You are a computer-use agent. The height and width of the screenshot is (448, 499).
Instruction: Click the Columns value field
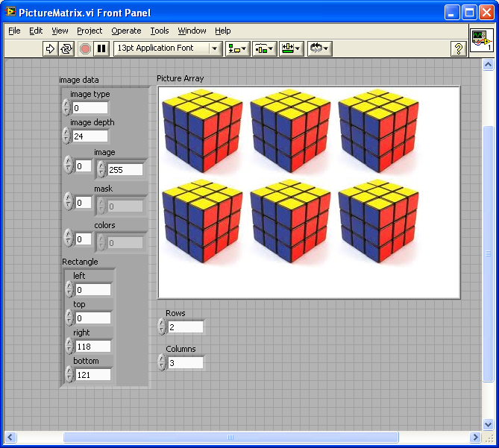185,363
